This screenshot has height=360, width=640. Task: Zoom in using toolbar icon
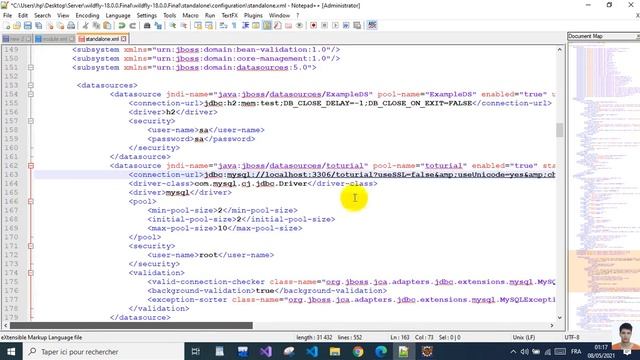point(173,25)
